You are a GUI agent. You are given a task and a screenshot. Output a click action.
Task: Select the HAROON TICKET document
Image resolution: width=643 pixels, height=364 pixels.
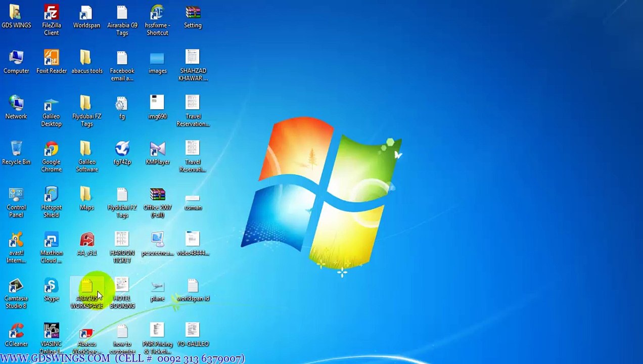(x=122, y=248)
